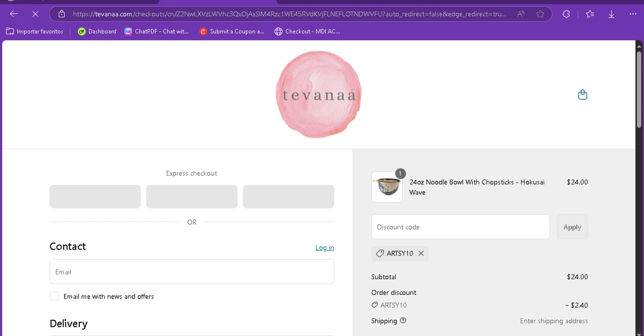644x336 pixels.
Task: Open the Favorites list icon
Action: (x=590, y=14)
